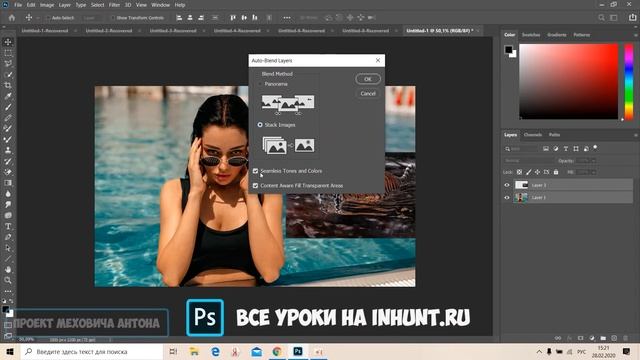Toggle Show Transform Controls checkbox
The image size is (640, 360).
coord(113,18)
